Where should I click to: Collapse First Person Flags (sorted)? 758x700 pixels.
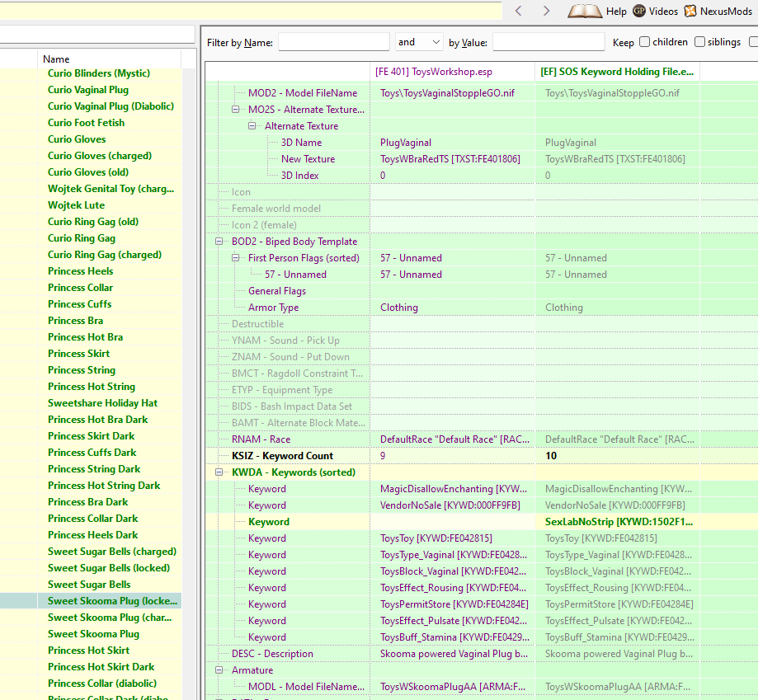click(235, 257)
